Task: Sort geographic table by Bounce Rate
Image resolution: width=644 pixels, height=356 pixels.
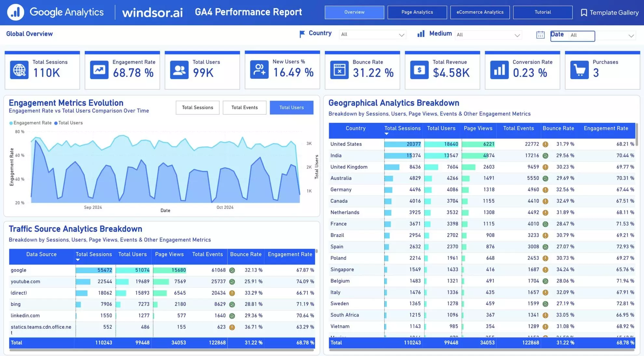Action: pos(558,128)
